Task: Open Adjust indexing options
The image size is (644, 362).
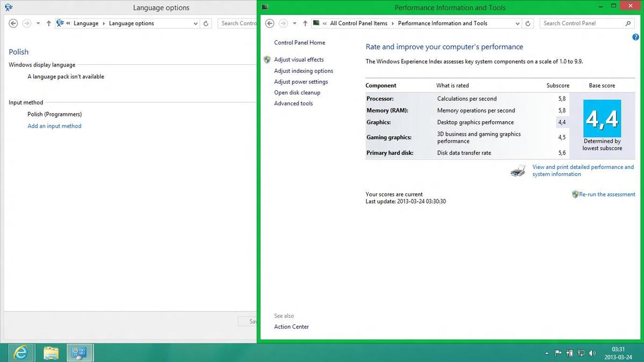Action: 304,71
